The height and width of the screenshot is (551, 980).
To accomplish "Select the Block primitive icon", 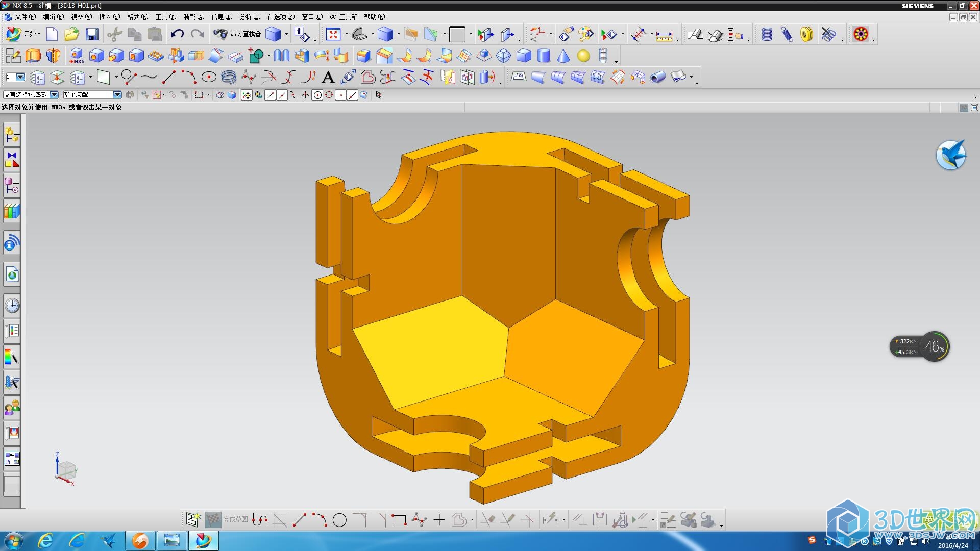I will point(524,56).
